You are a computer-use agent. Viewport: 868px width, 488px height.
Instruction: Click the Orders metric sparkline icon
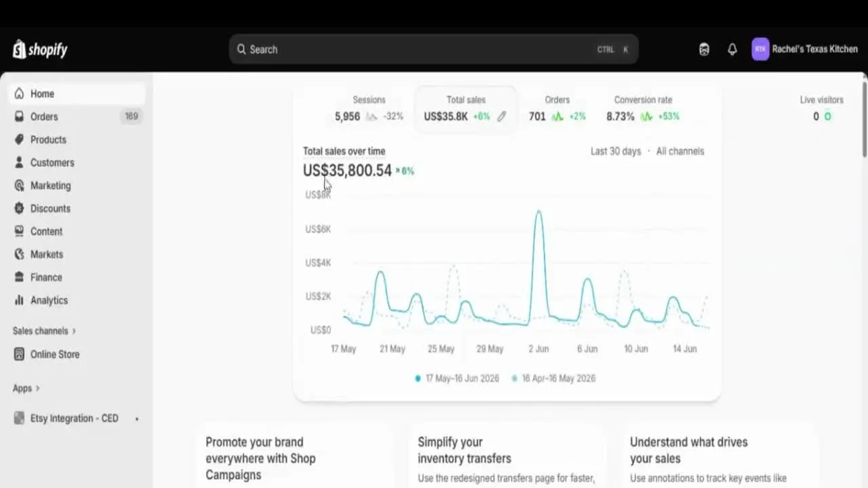point(557,117)
